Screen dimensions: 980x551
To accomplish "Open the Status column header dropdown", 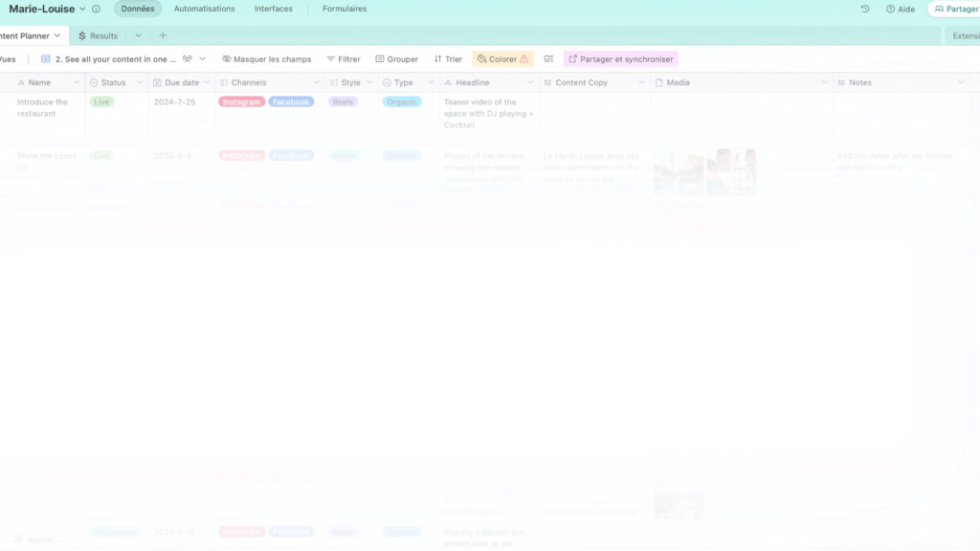I will 142,83.
